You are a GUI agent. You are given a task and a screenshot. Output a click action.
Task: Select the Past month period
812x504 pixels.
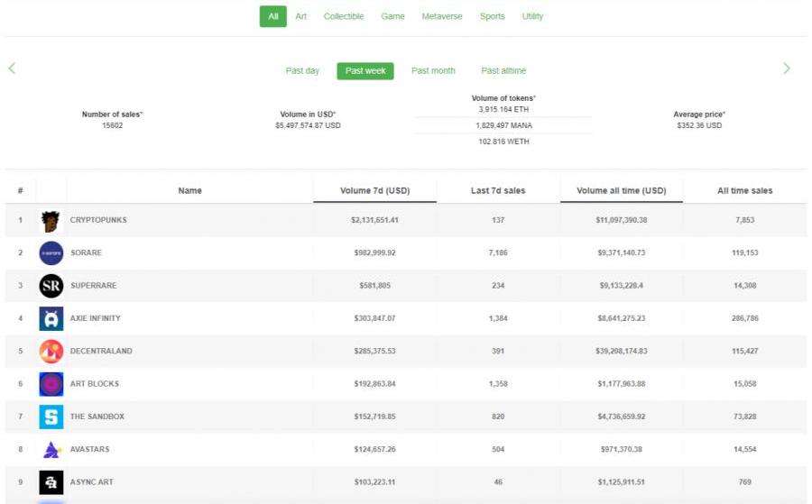[x=433, y=71]
